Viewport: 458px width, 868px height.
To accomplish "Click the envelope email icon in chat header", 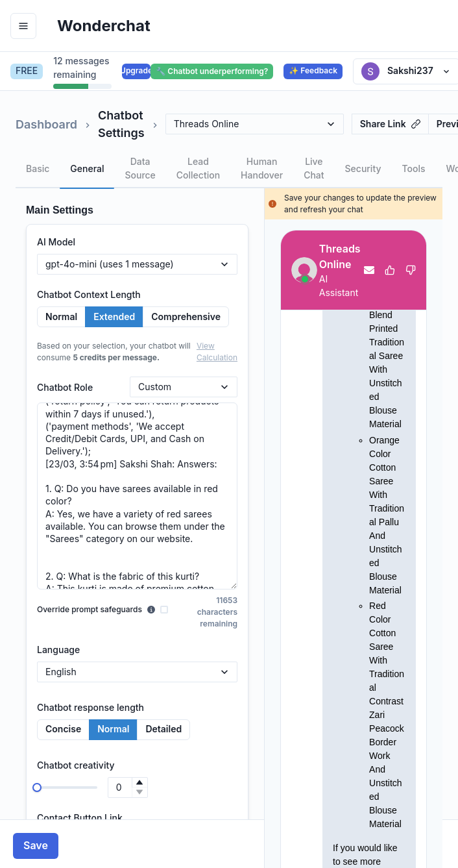I will (x=369, y=270).
